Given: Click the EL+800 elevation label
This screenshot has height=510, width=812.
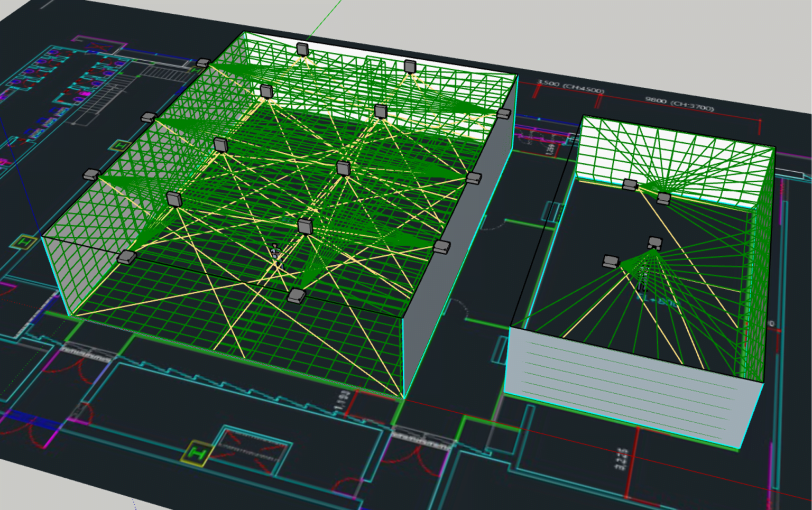Looking at the screenshot, I should pyautogui.click(x=657, y=301).
